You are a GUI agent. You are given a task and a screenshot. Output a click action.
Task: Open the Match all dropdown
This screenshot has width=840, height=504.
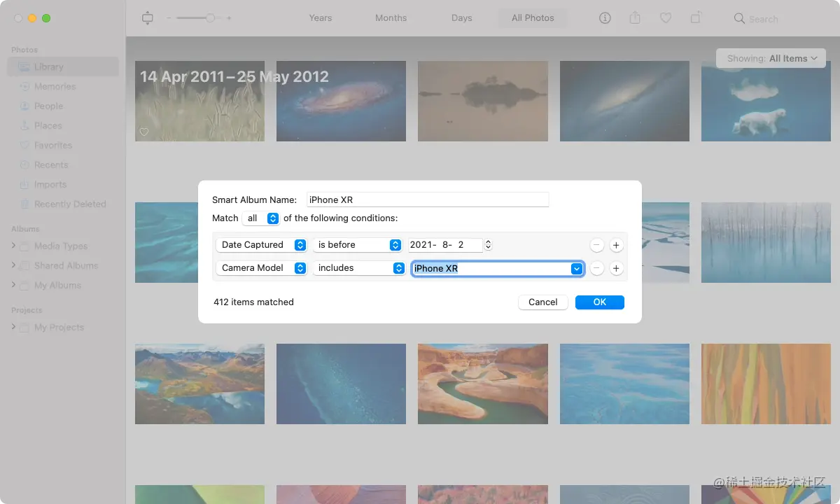click(x=261, y=218)
